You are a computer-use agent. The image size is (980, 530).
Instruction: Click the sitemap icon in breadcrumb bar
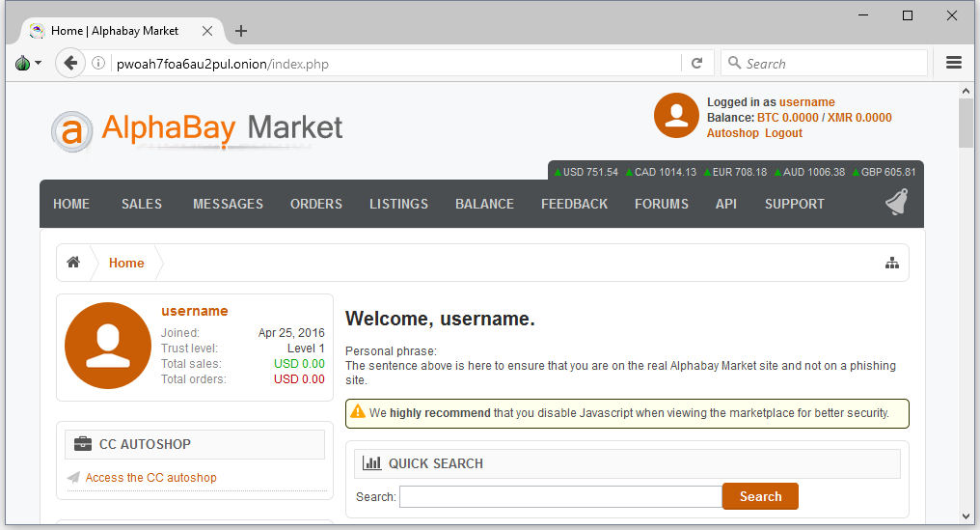(892, 263)
